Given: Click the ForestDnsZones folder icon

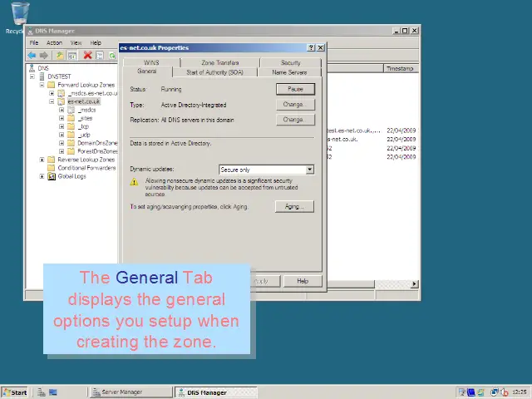Looking at the screenshot, I should [71, 151].
